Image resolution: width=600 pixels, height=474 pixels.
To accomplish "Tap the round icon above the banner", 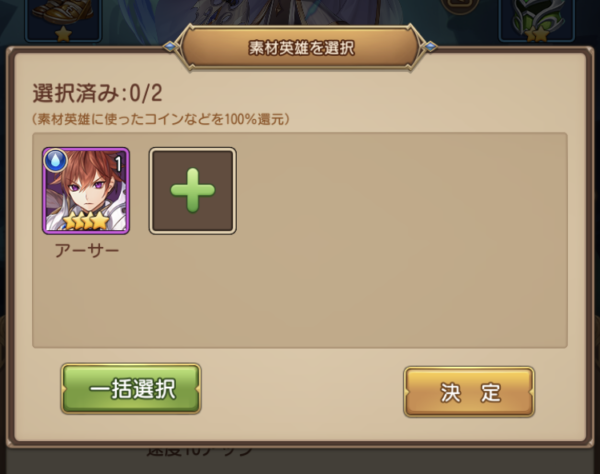I will [x=460, y=6].
